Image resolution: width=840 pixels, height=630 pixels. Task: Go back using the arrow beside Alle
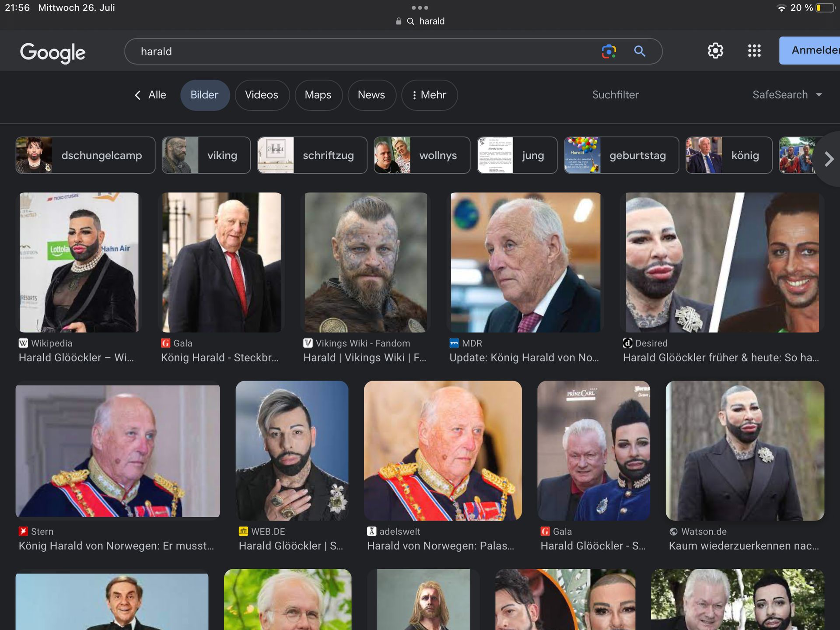[x=138, y=95]
